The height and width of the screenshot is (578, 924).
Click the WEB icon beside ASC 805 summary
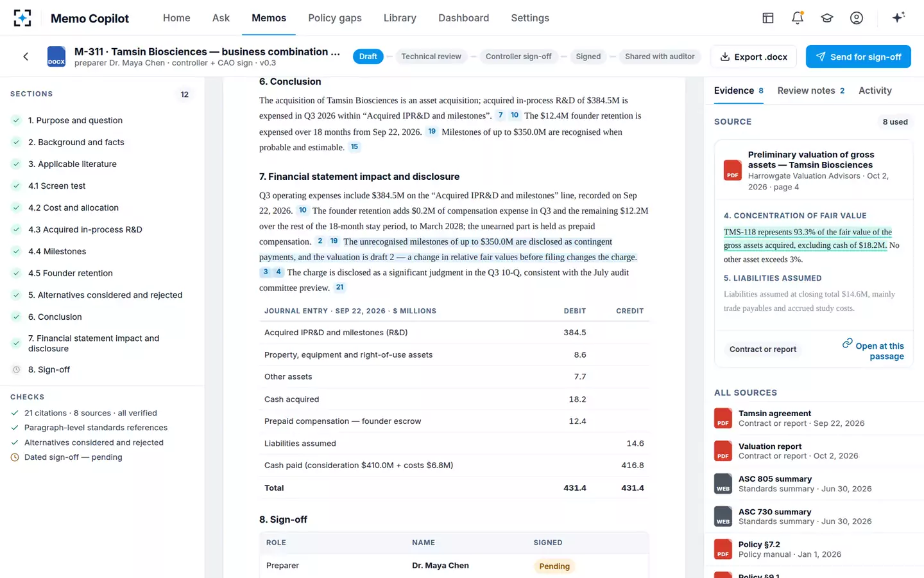pyautogui.click(x=723, y=484)
